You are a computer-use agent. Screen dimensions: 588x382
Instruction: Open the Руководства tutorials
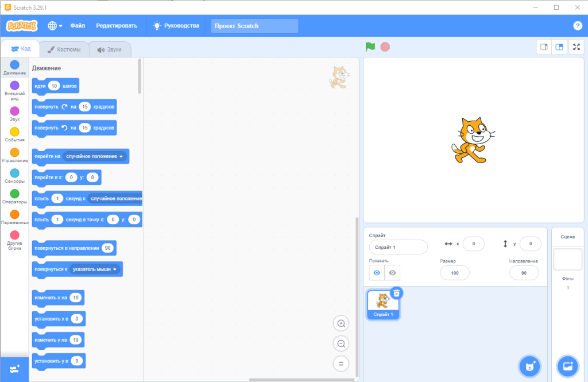pyautogui.click(x=181, y=25)
